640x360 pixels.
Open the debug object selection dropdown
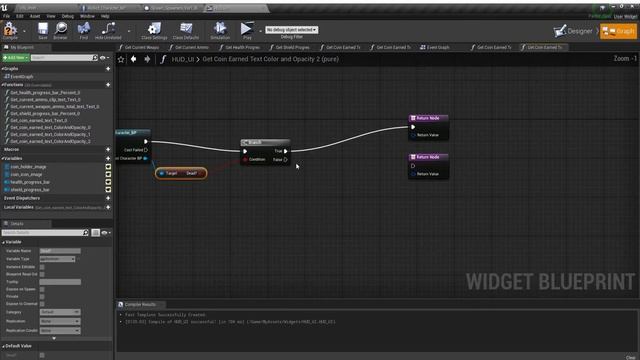coord(291,30)
